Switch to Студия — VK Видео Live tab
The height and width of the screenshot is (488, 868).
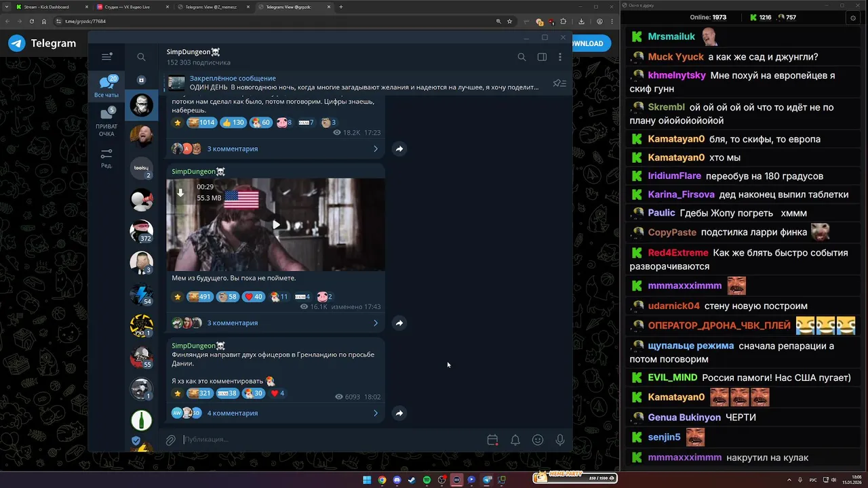[131, 7]
